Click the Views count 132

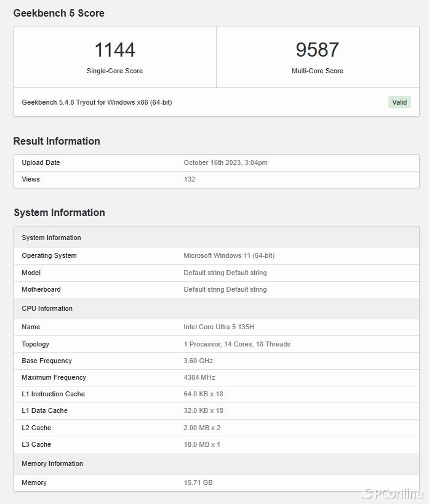[x=190, y=179]
